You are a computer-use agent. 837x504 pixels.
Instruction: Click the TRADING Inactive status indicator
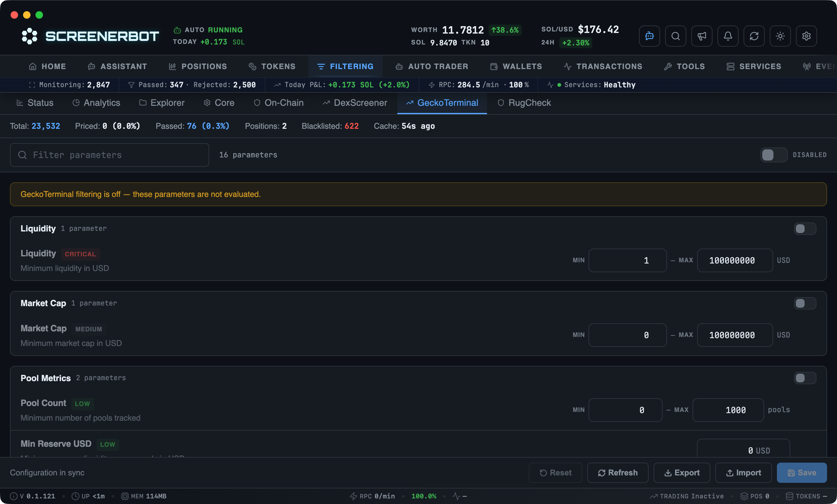click(x=687, y=496)
